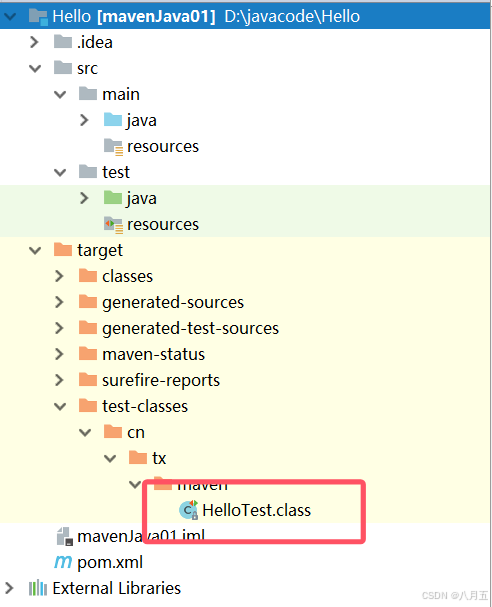Image resolution: width=492 pixels, height=607 pixels.
Task: Click the generated-sources orange folder icon
Action: pos(88,301)
